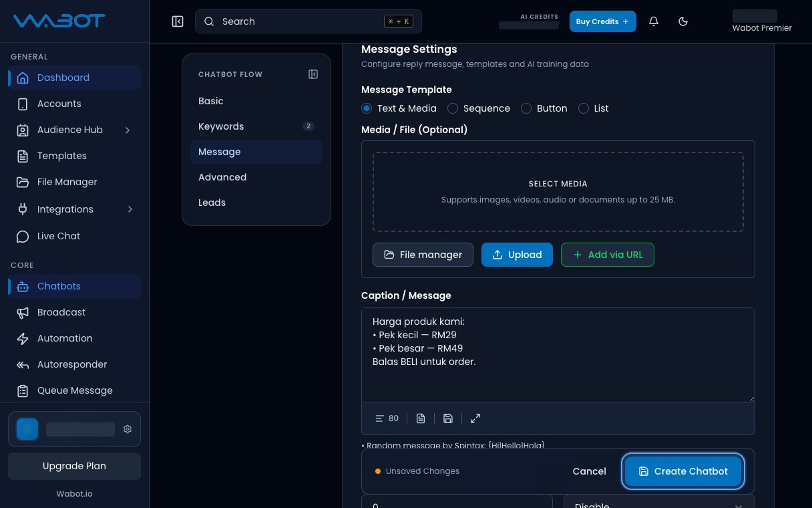Image resolution: width=812 pixels, height=508 pixels.
Task: Open Autoresponder page
Action: coord(74,364)
